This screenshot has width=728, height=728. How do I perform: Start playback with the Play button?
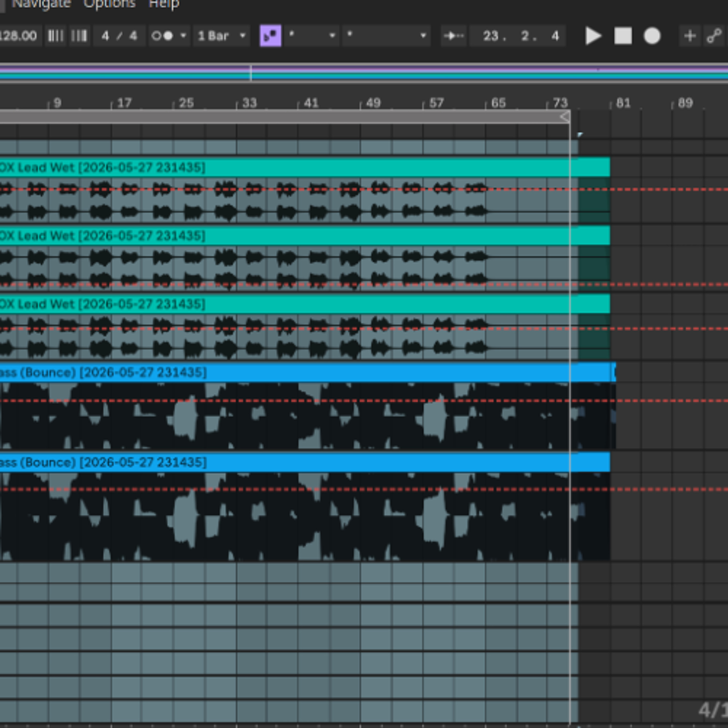click(x=594, y=36)
